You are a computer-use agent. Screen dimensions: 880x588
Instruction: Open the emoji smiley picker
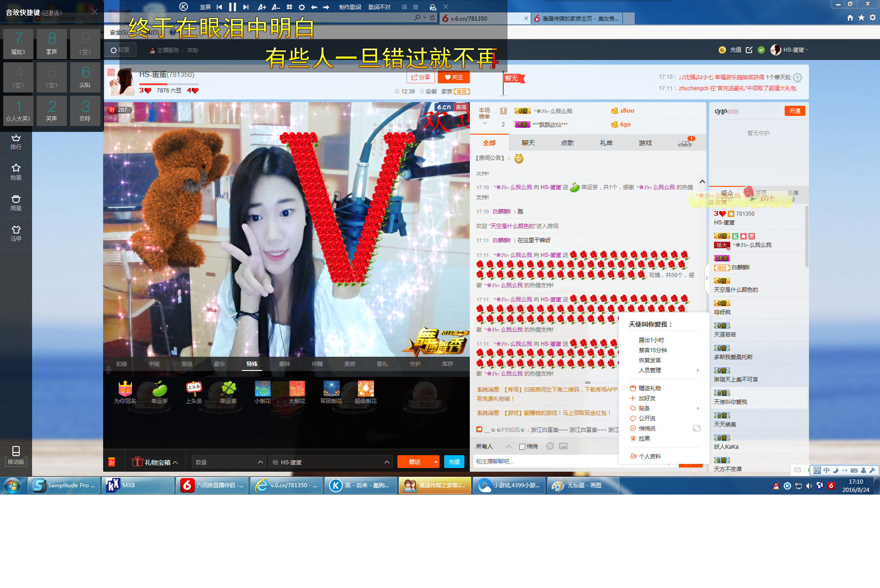[x=550, y=446]
